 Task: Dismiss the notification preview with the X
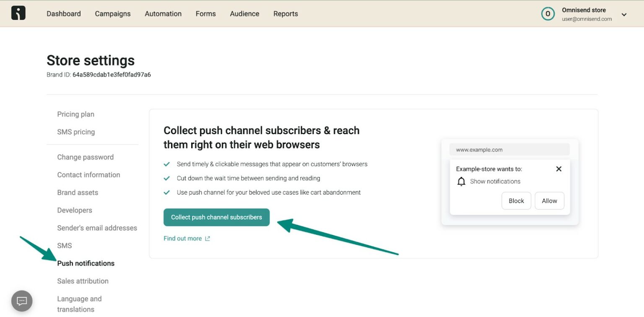[558, 169]
